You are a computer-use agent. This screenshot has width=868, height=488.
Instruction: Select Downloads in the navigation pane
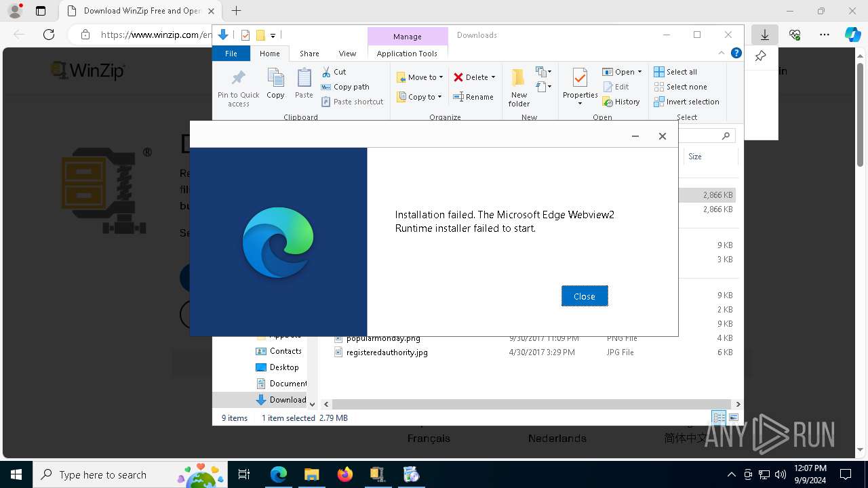281,400
